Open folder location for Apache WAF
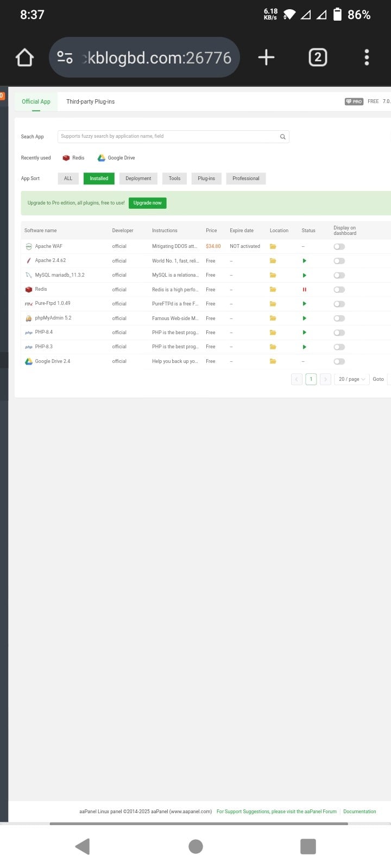The image size is (391, 868). click(273, 246)
